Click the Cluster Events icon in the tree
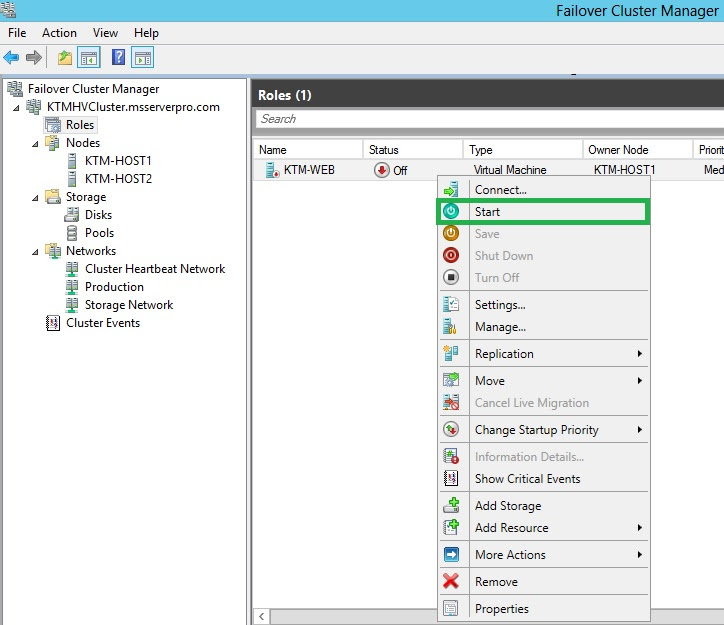The height and width of the screenshot is (625, 724). (53, 323)
